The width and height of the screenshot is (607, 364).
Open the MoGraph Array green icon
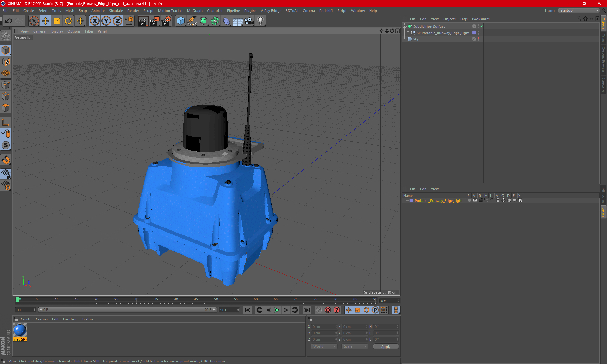(215, 21)
